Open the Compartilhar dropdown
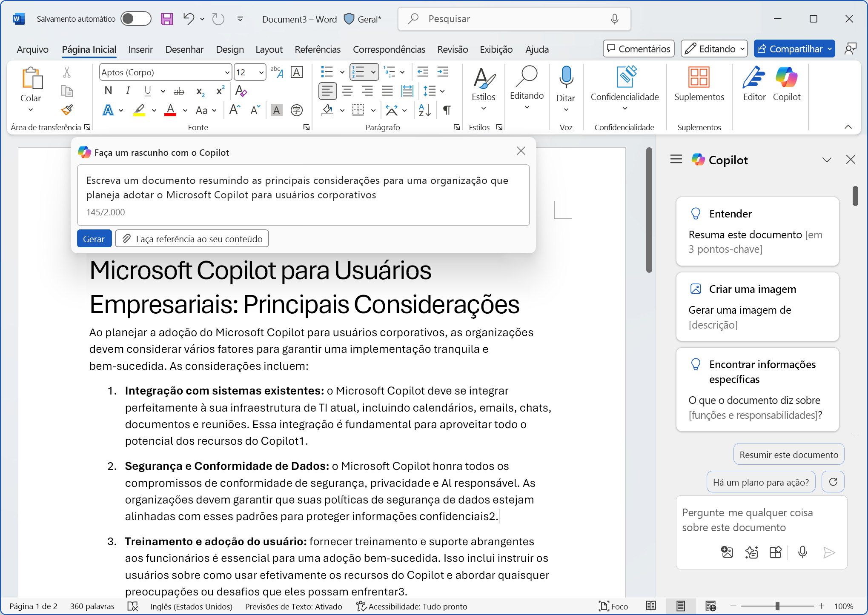 (x=830, y=49)
